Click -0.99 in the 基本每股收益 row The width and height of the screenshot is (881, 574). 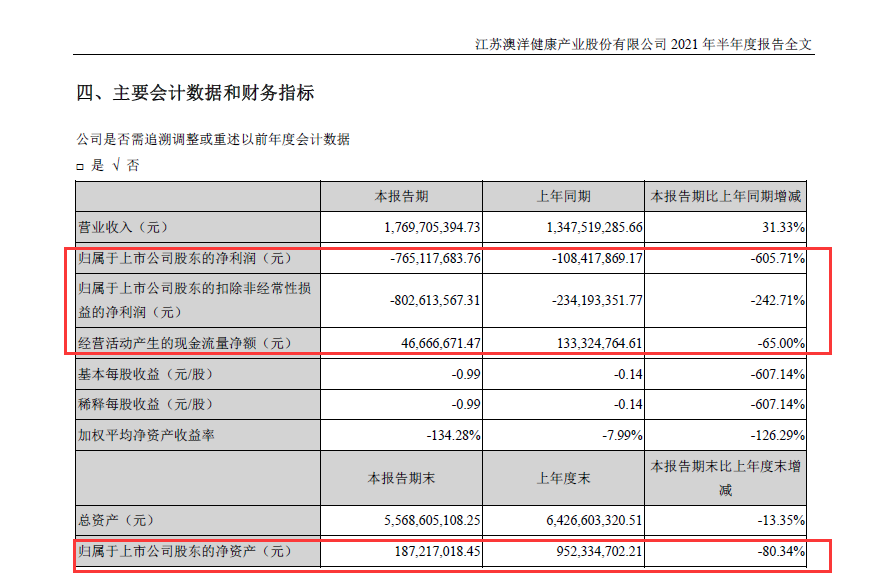(466, 374)
